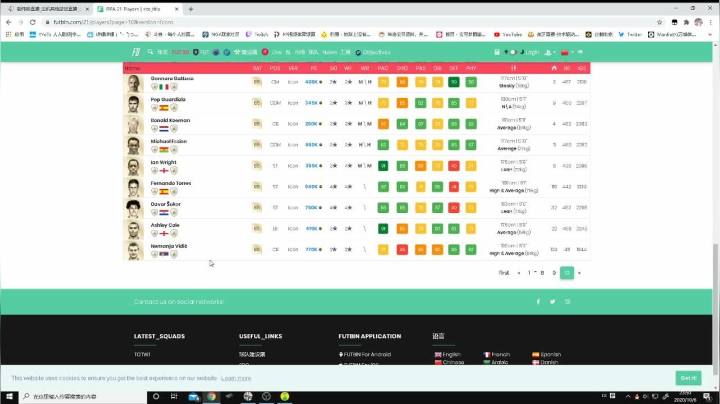Viewport: 720px width, 404px height.
Task: Sort by the PS price column
Action: [x=313, y=68]
